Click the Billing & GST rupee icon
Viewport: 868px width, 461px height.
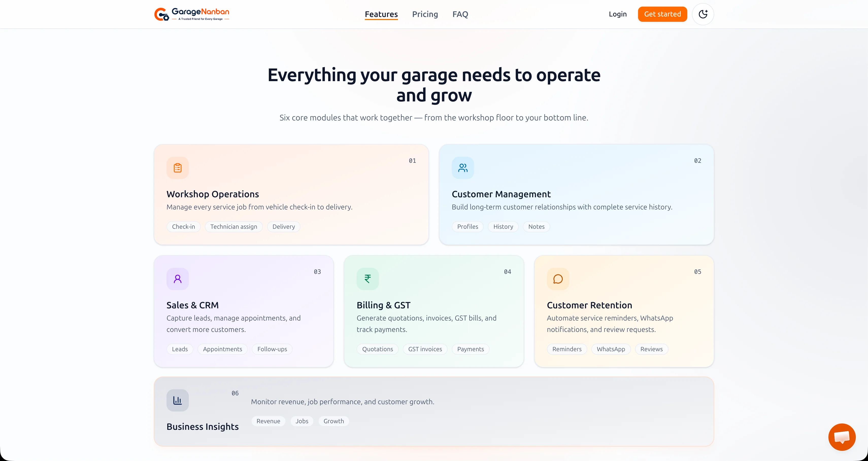click(x=368, y=279)
